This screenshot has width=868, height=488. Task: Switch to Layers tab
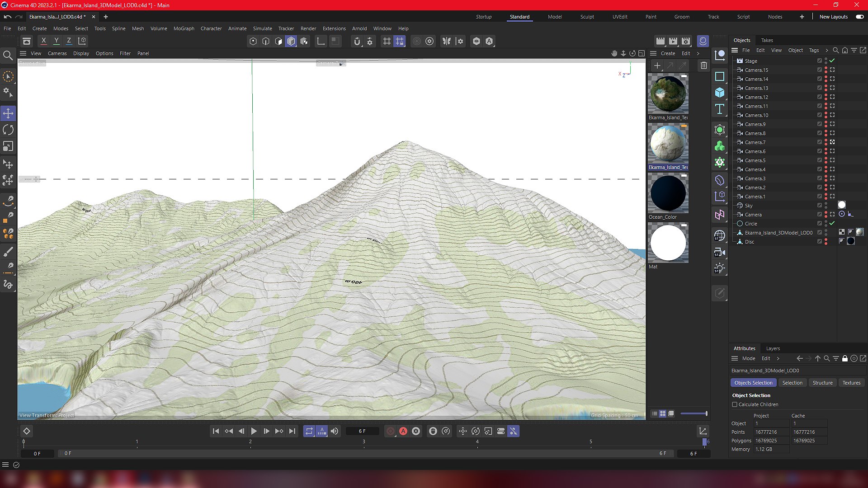click(x=773, y=348)
